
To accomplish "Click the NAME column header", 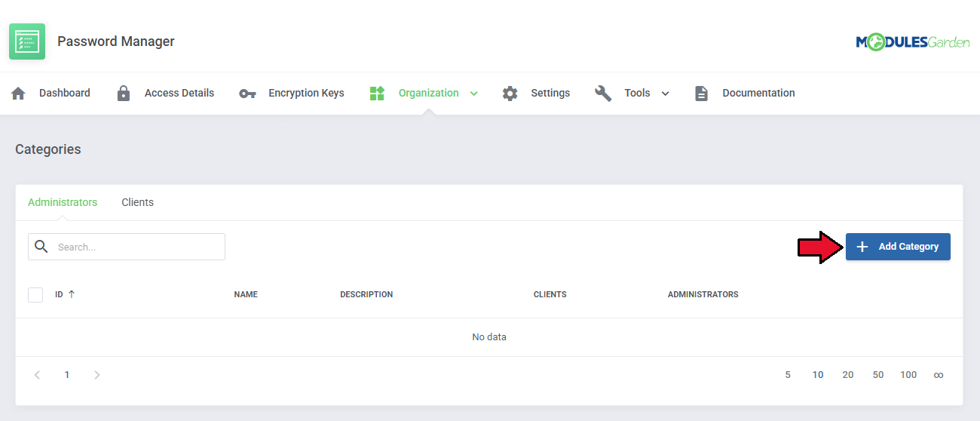I will [x=246, y=294].
